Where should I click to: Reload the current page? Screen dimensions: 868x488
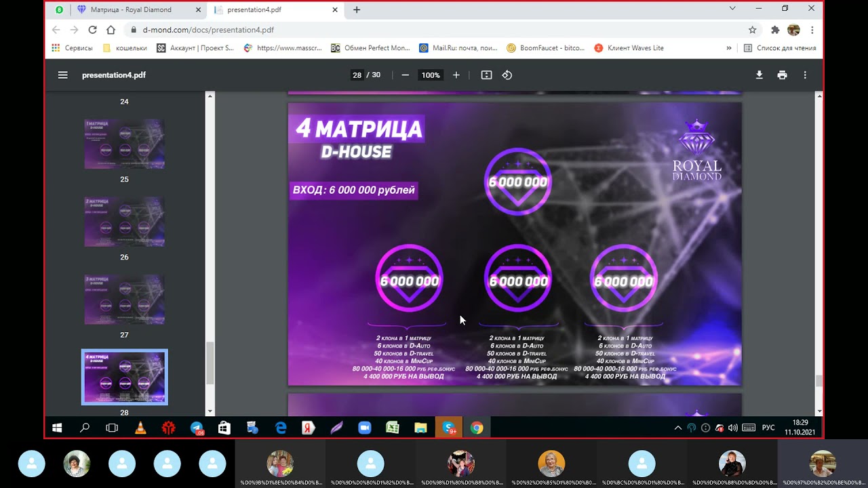pyautogui.click(x=93, y=30)
